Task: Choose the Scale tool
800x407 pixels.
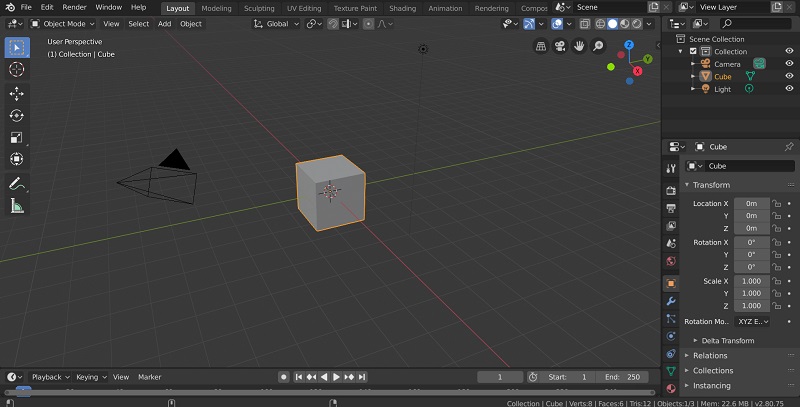Action: coord(16,137)
